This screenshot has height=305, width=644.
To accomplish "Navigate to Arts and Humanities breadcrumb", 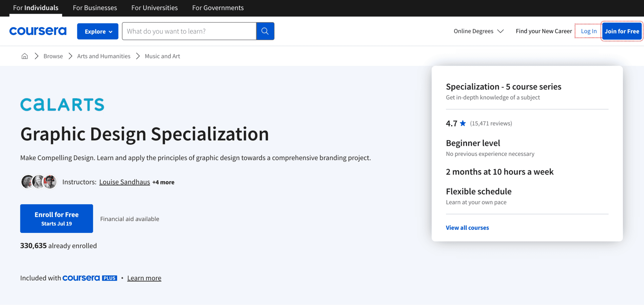I will click(x=103, y=56).
